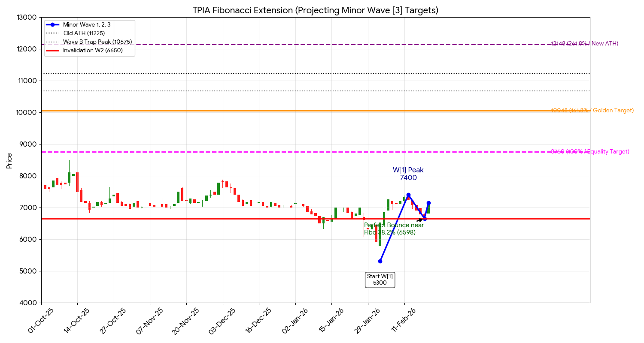Click the 8000 price tick label

click(x=28, y=176)
